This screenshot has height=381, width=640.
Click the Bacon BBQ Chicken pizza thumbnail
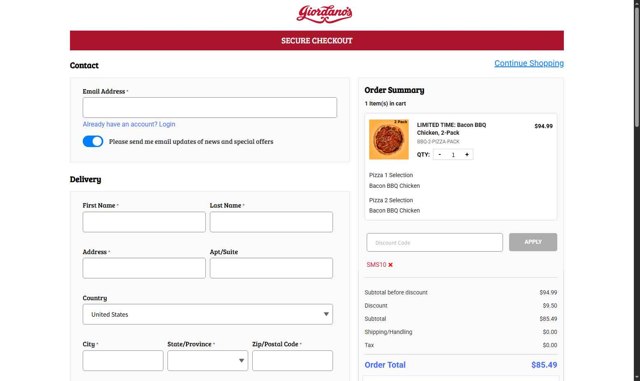click(389, 139)
